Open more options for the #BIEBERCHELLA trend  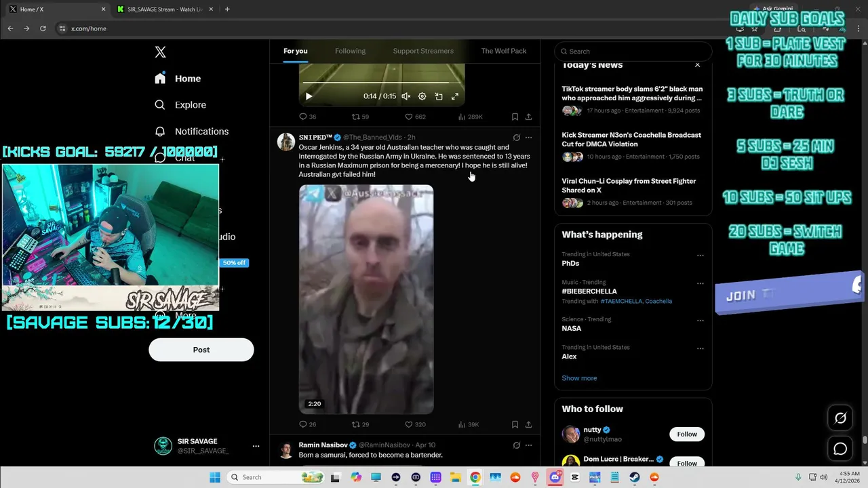(x=701, y=283)
